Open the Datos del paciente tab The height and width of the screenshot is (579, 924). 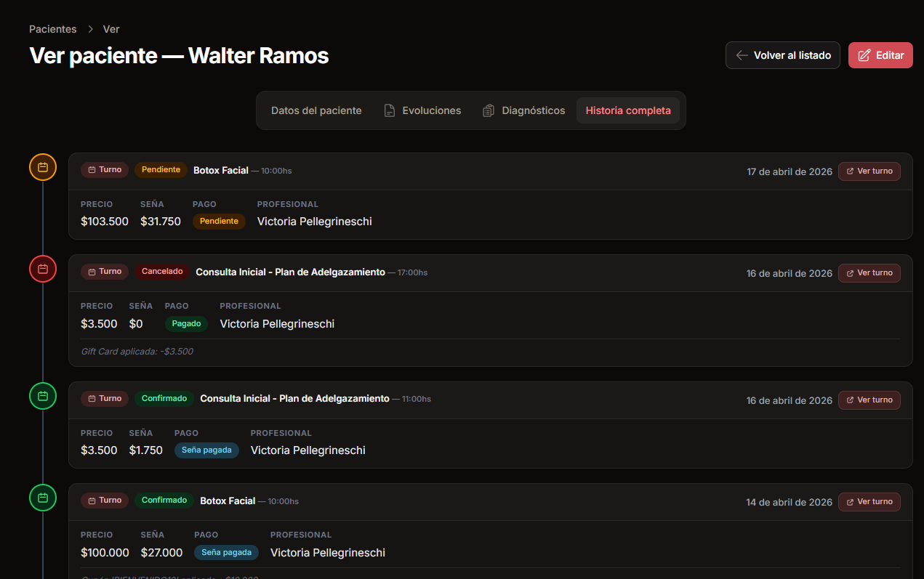pyautogui.click(x=316, y=110)
